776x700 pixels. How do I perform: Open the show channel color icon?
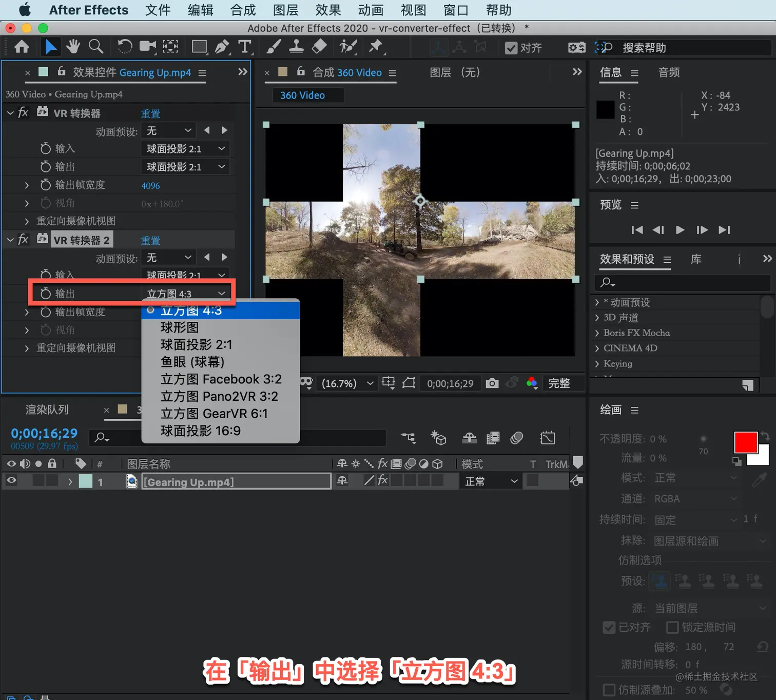click(x=532, y=383)
